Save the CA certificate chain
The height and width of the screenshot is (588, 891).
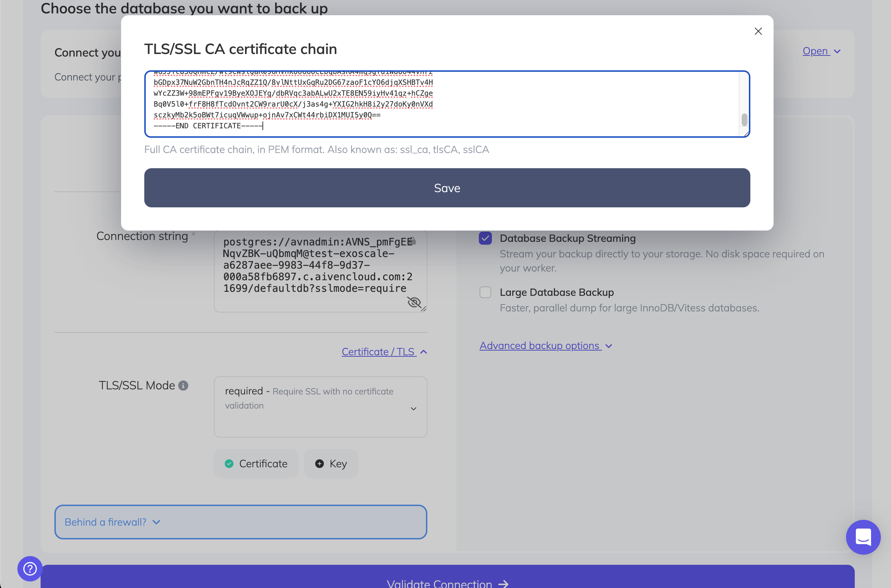point(447,188)
